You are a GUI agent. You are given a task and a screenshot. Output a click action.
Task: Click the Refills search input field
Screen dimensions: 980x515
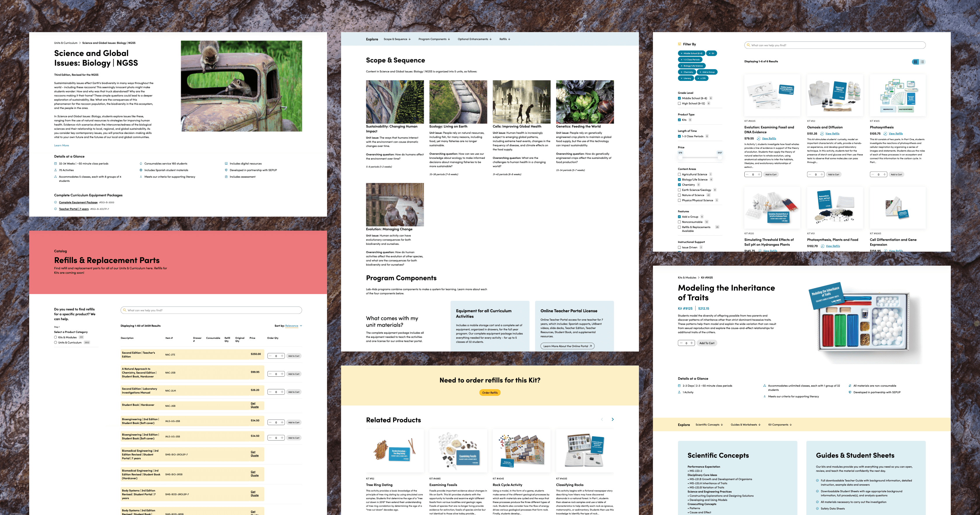click(x=211, y=310)
